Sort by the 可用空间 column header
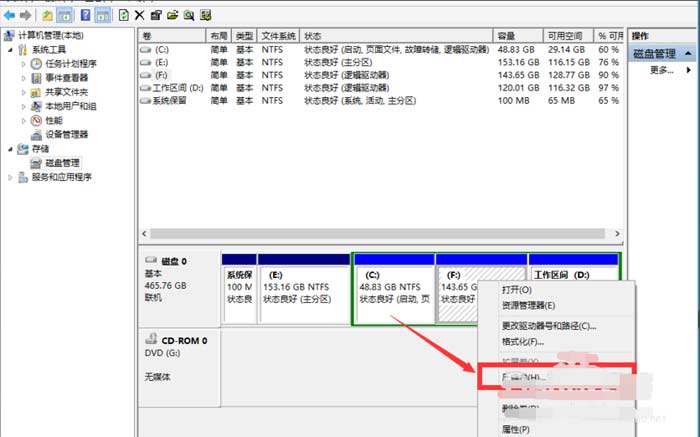This screenshot has width=700, height=437. (568, 36)
